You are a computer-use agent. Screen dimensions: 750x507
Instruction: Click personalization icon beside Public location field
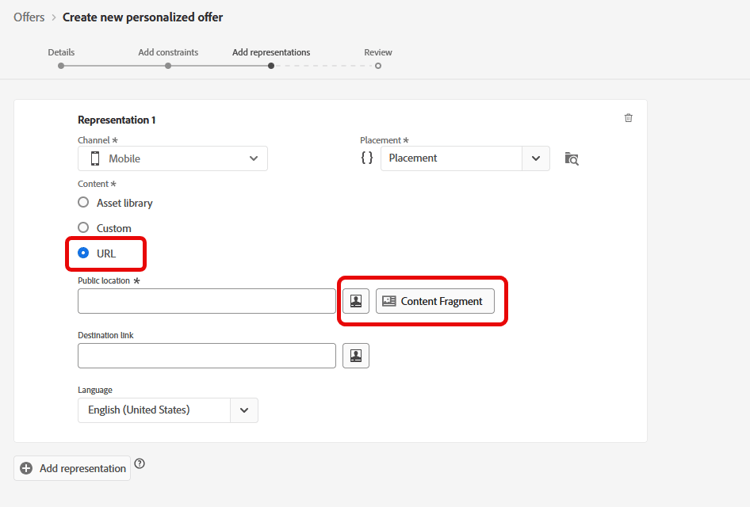point(356,301)
